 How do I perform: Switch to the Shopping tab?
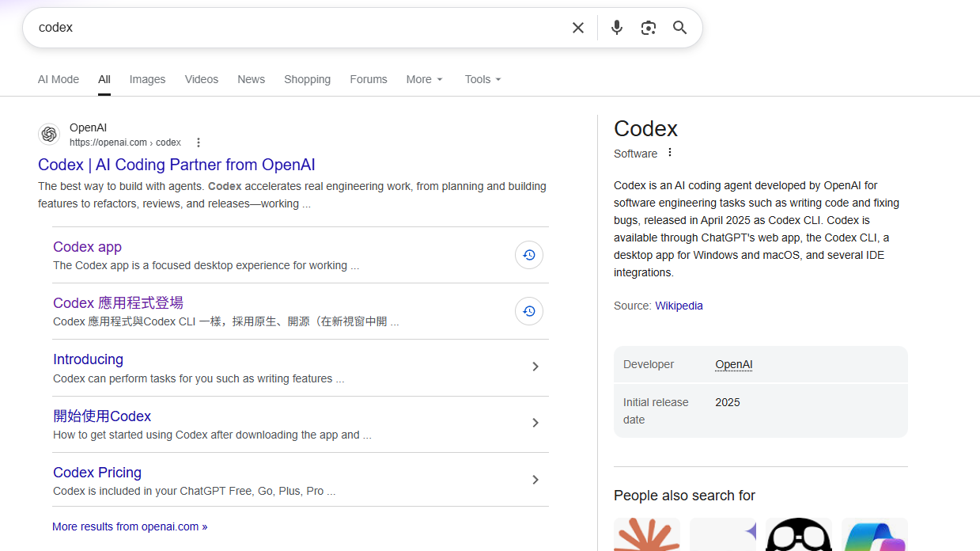coord(308,79)
